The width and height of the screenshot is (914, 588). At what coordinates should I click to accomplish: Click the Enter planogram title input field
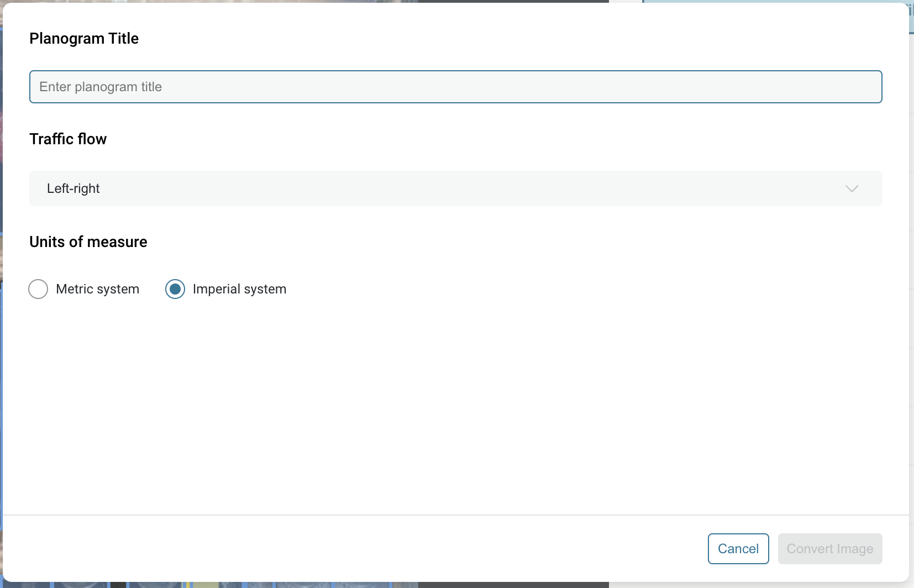(x=455, y=87)
